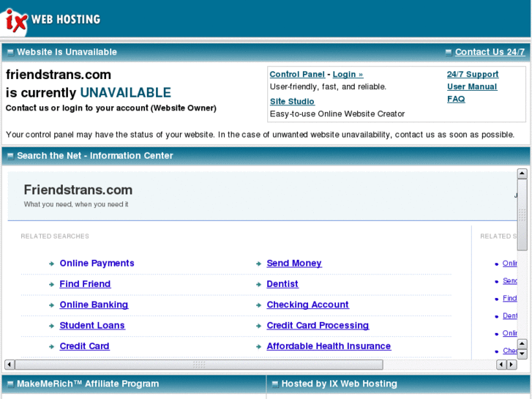Click the MakeMeRich Affiliate Program header
This screenshot has height=399, width=532.
click(88, 384)
